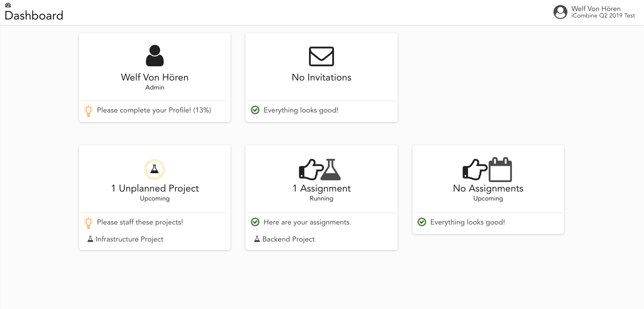Viewport: 644px width, 309px height.
Task: Click the green checkmark beside 'Here are your assignments'
Action: click(255, 222)
